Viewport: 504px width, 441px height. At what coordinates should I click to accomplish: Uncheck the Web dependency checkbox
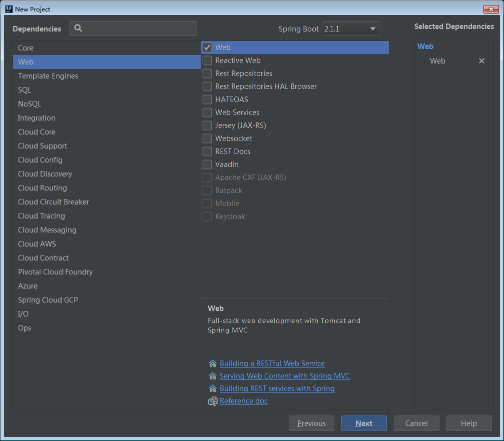pyautogui.click(x=207, y=47)
